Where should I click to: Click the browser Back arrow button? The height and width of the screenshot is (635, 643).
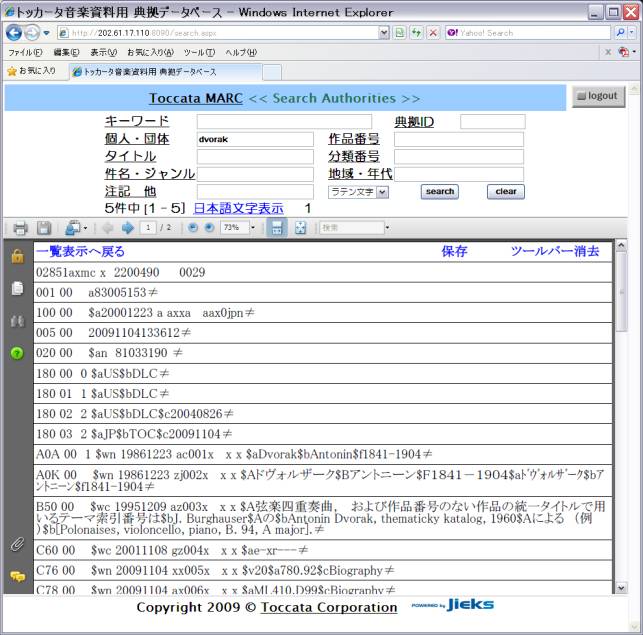click(14, 33)
